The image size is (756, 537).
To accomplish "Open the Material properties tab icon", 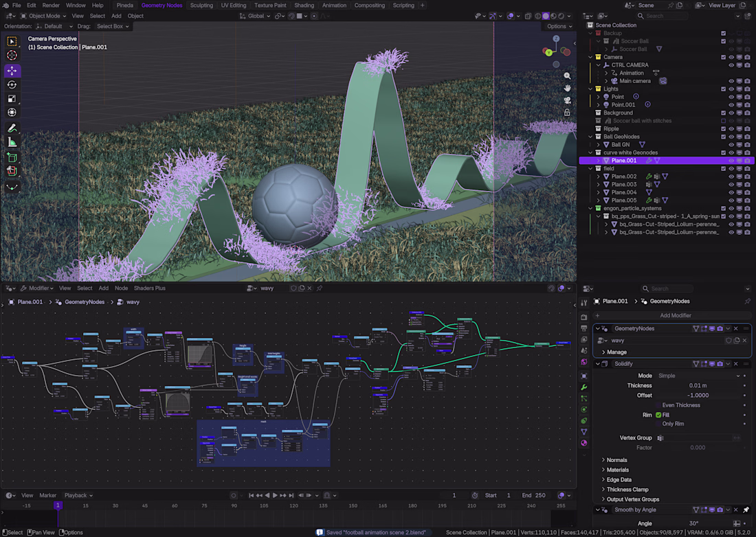I will 584,443.
